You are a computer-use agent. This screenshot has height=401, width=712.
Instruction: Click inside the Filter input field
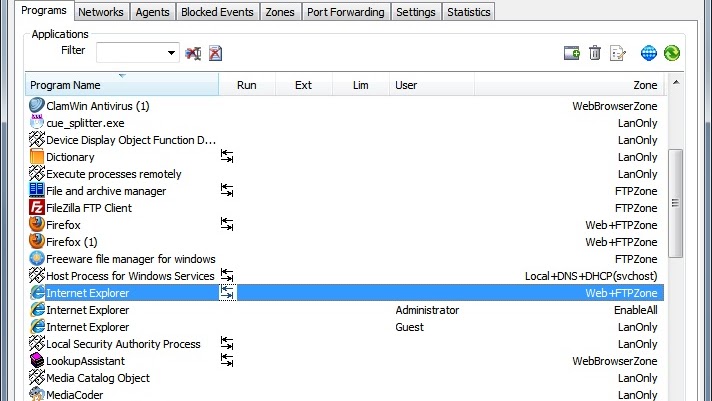click(131, 53)
